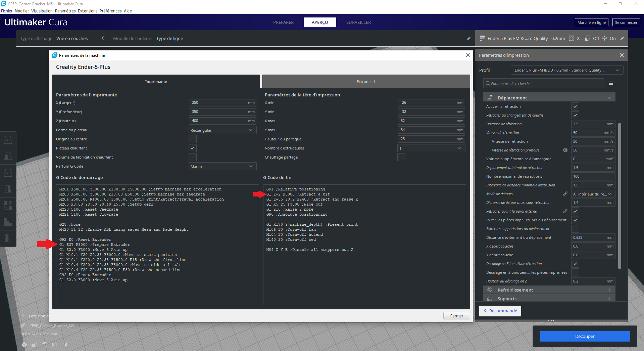Click the print settings panel scrollbar
The height and width of the screenshot is (351, 644).
(x=620, y=195)
